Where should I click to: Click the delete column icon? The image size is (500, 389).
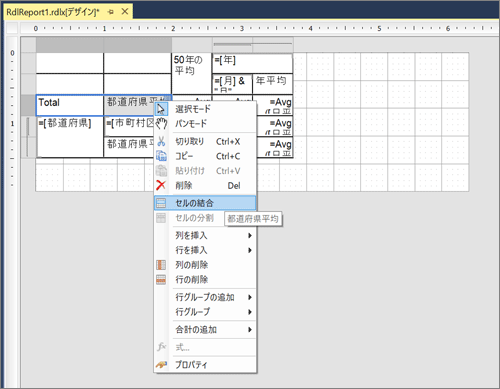point(161,265)
